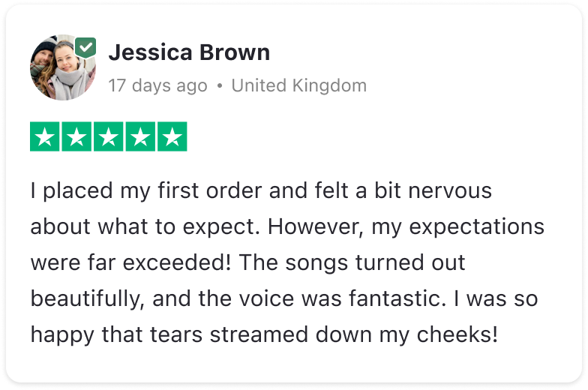
Task: Select the second green rating star
Action: (x=77, y=136)
